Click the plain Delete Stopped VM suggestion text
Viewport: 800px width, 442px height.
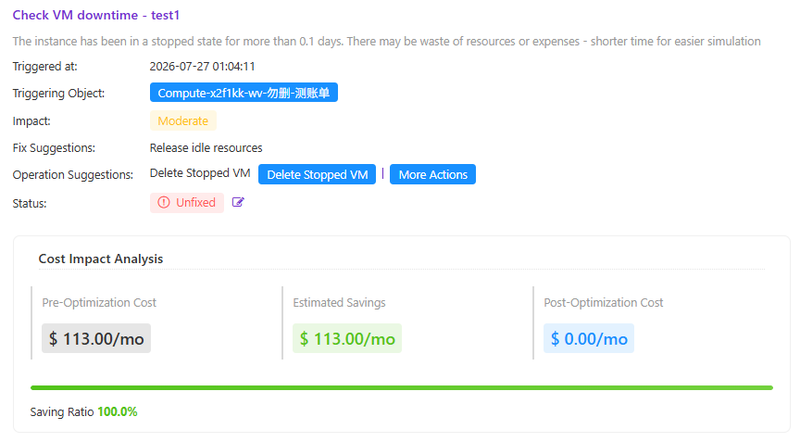coord(200,173)
